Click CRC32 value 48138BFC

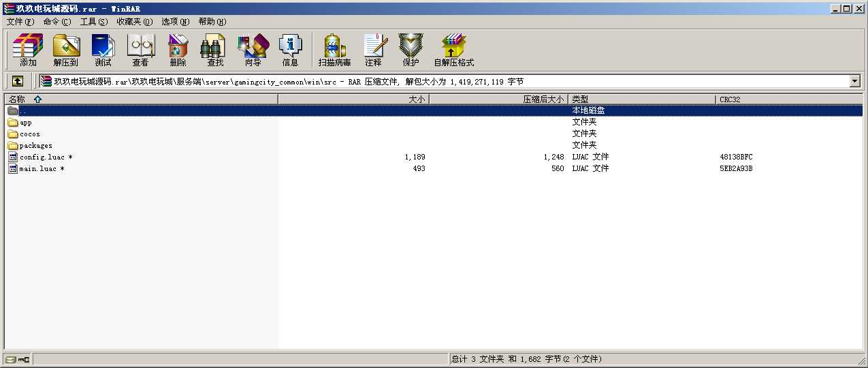point(737,157)
